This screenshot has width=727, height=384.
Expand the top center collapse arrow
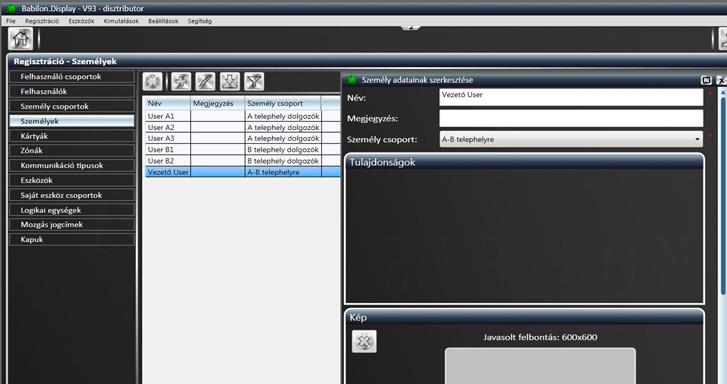411,28
